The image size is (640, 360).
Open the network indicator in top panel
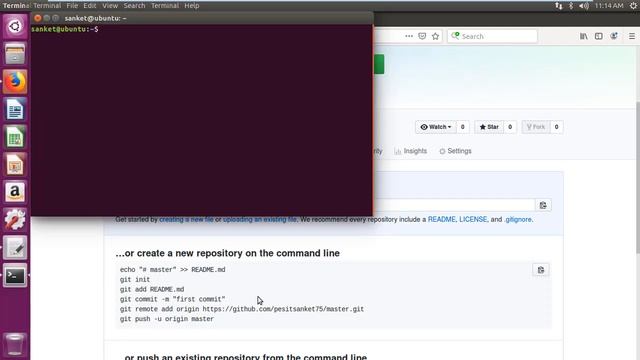[558, 6]
